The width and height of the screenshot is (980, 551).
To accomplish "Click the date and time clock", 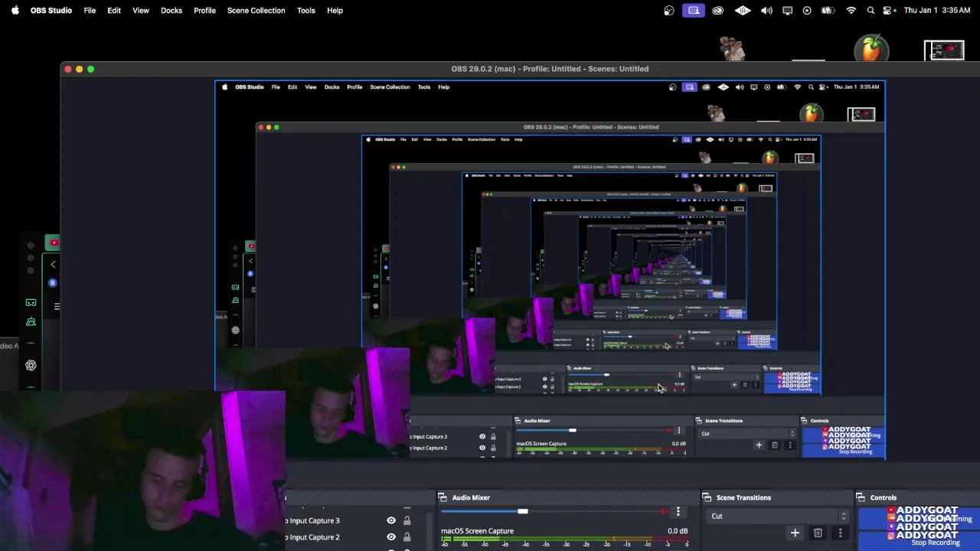I will [x=937, y=11].
